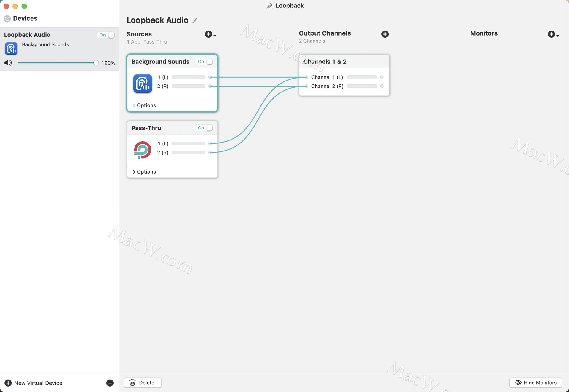Screen dimensions: 569x392
Task: Click the Loopback Audio heading title
Action: [157, 20]
